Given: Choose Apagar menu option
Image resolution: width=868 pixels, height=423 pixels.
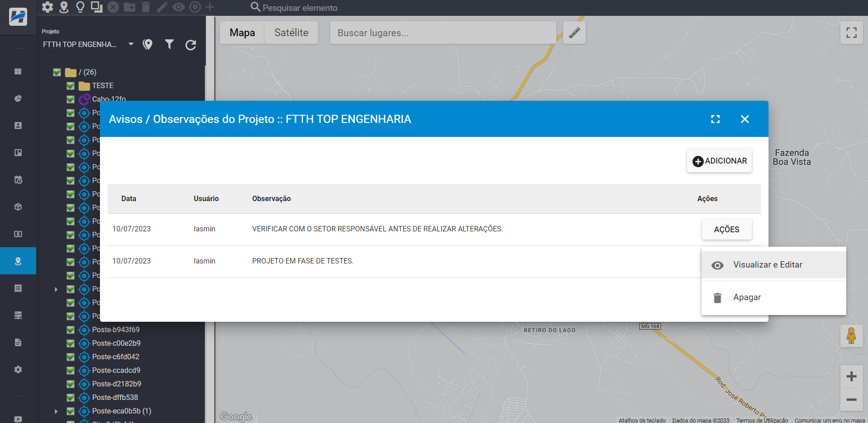Looking at the screenshot, I should 773,297.
